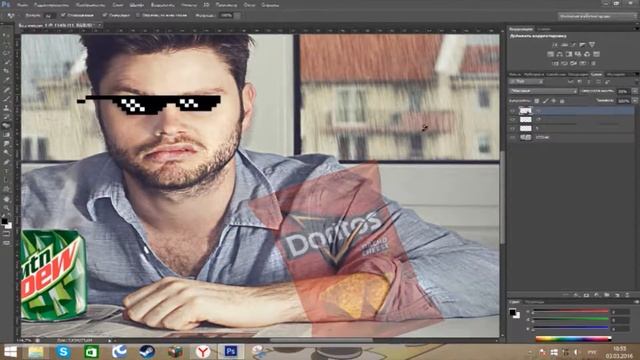Open the options bar Opacity dropdown arrow
640x360 pixels.
coord(237,15)
